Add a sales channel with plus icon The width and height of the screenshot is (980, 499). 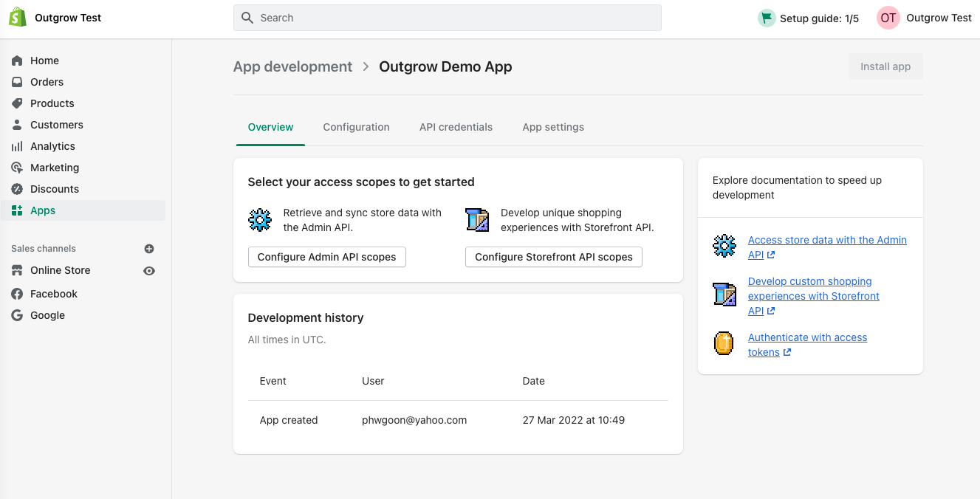(149, 249)
